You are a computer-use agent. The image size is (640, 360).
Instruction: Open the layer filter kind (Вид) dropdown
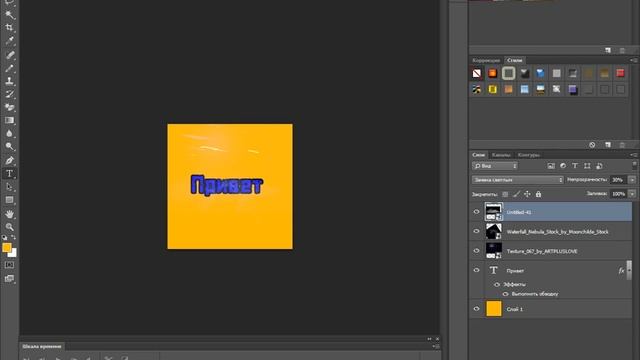click(495, 166)
